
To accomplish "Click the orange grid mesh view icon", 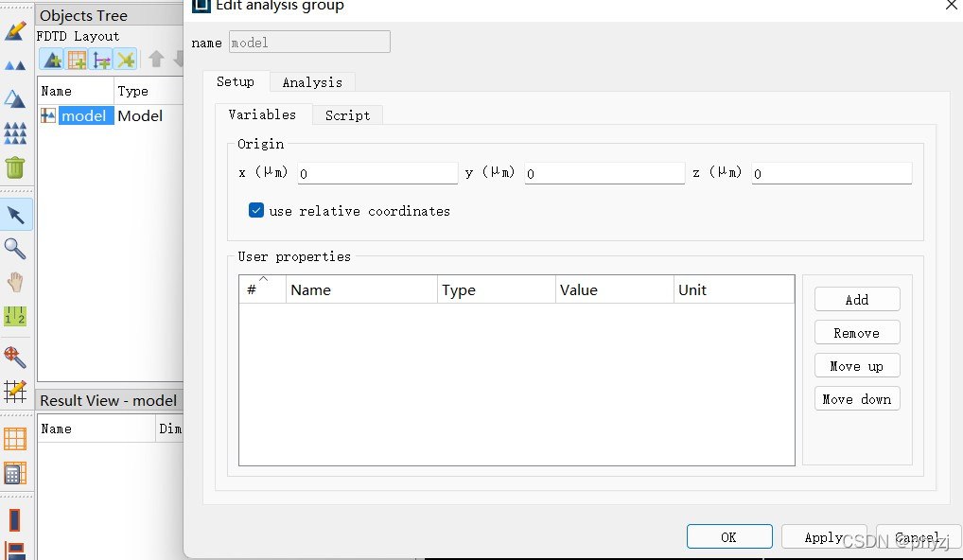I will tap(15, 439).
